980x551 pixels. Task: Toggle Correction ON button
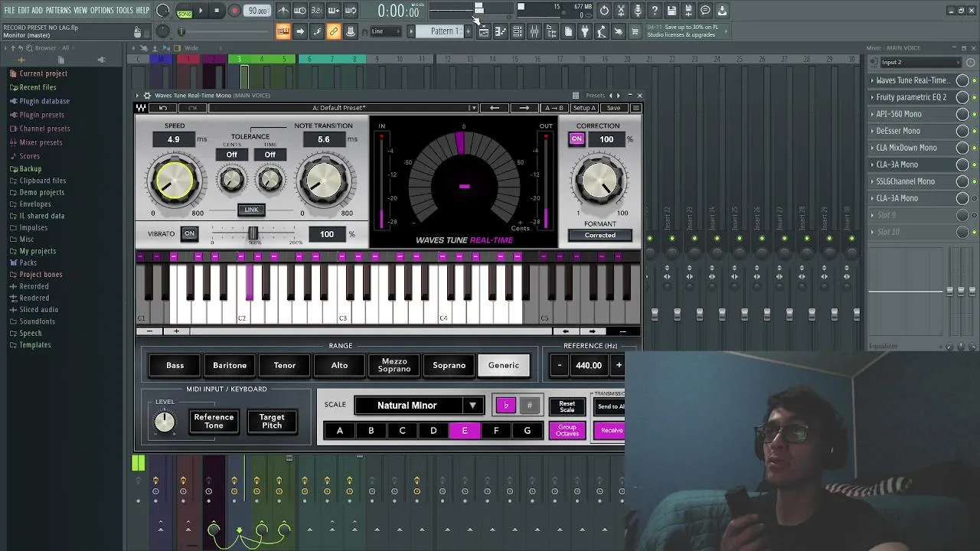click(577, 139)
